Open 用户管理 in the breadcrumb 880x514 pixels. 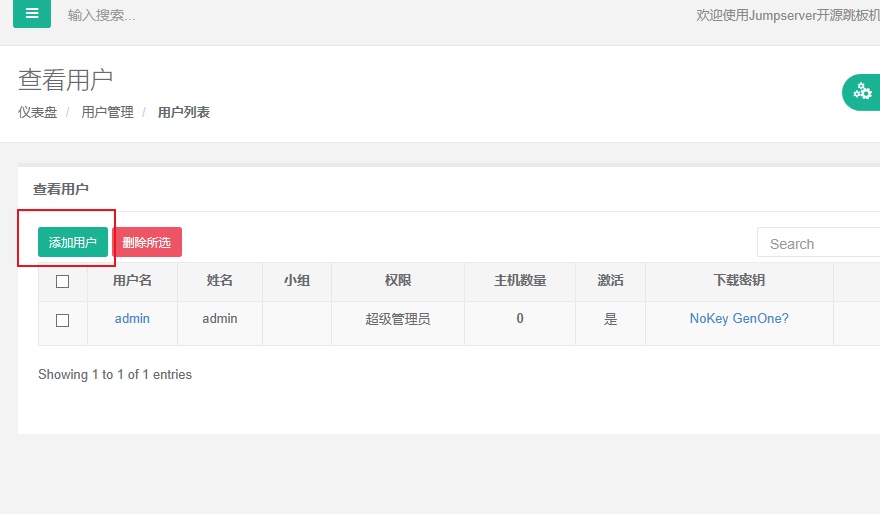[x=107, y=112]
